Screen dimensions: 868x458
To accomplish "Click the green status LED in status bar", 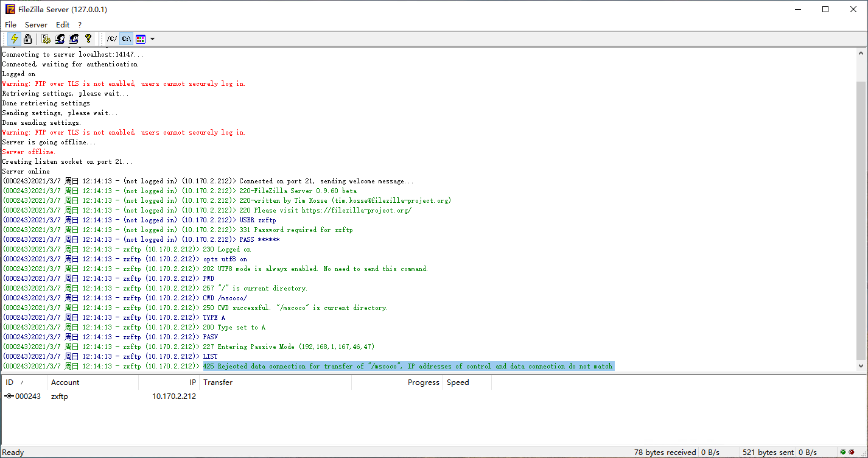I will click(843, 453).
